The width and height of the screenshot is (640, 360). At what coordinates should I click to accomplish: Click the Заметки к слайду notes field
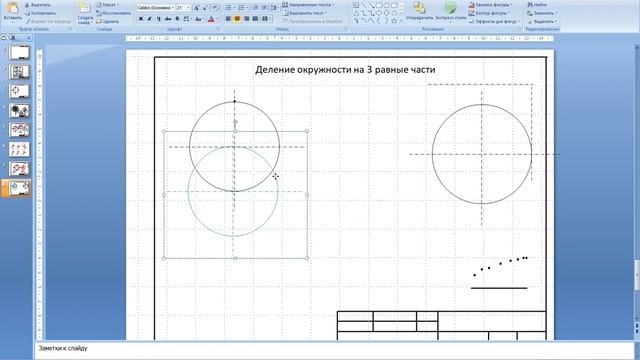pos(334,351)
